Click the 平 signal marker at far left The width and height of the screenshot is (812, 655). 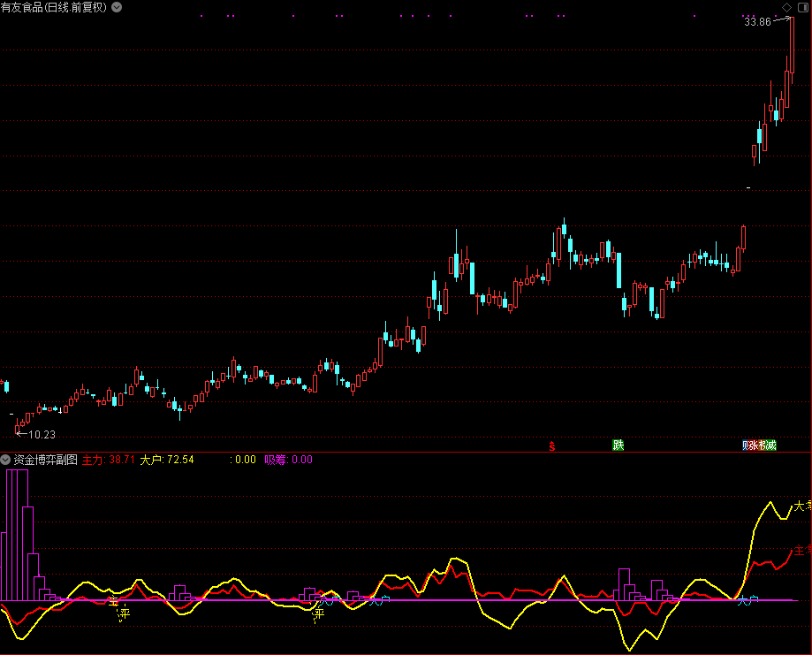pos(125,613)
